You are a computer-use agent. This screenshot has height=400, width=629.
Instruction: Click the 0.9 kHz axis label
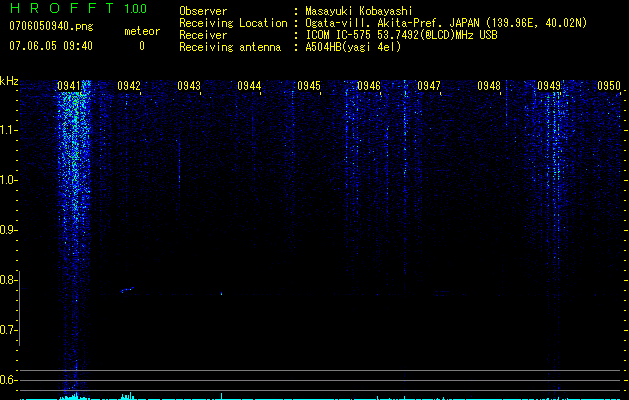click(7, 230)
